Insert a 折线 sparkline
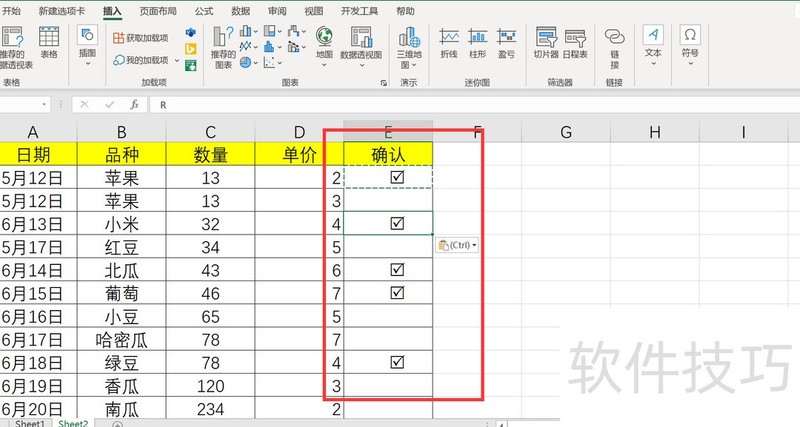Image resolution: width=800 pixels, height=427 pixels. pyautogui.click(x=449, y=43)
